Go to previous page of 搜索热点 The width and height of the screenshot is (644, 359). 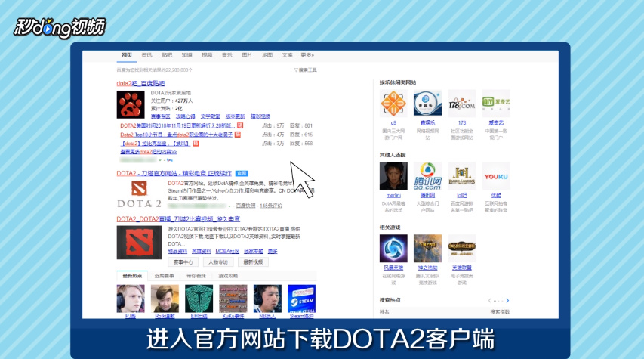coord(489,301)
